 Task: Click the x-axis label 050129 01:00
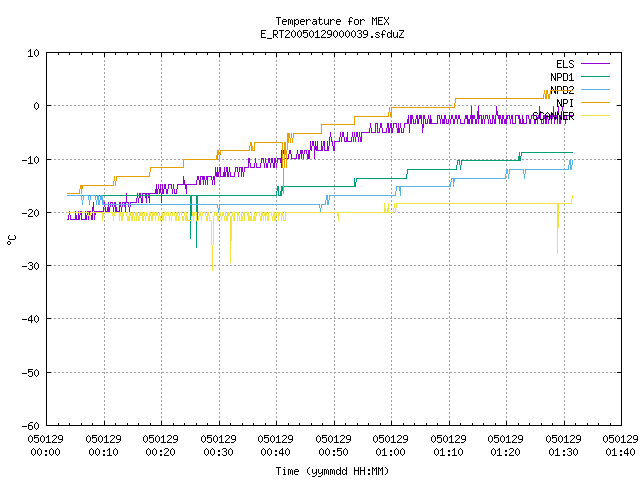[391, 445]
